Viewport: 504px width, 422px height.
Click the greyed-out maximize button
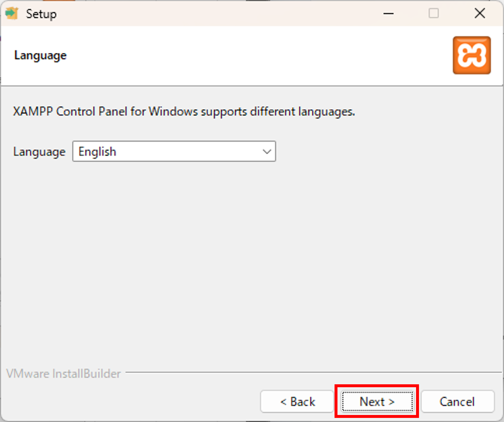(x=433, y=13)
